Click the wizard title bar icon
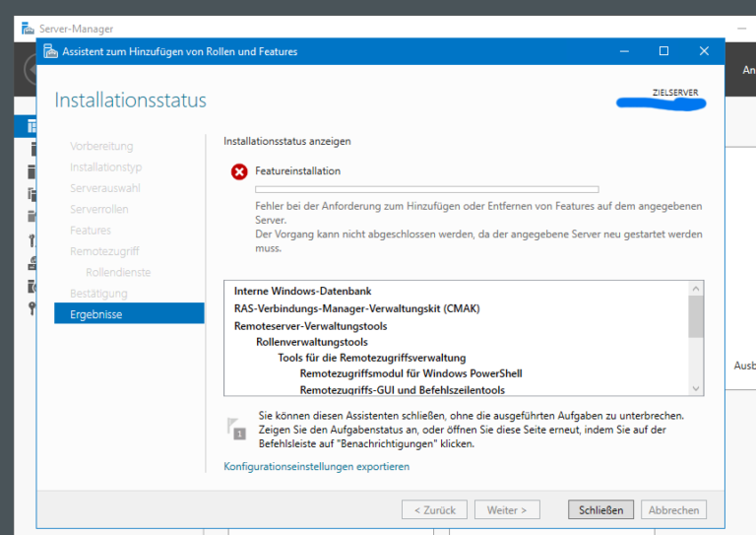 50,51
